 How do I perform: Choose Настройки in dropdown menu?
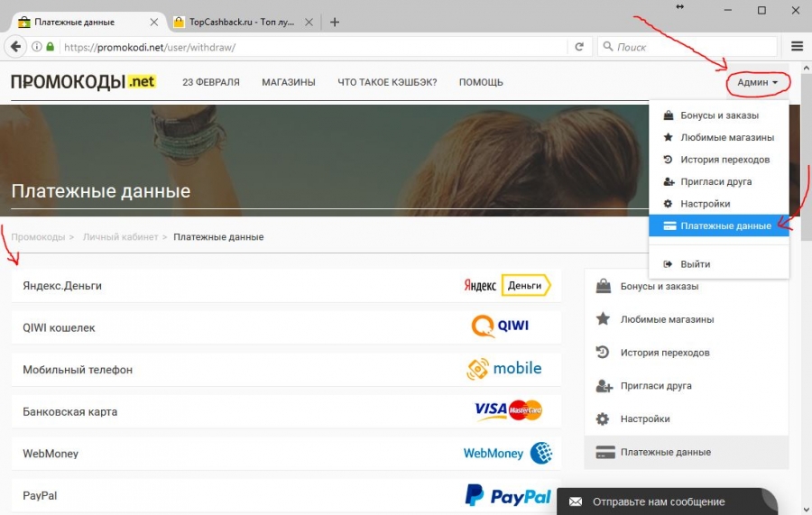pyautogui.click(x=719, y=204)
